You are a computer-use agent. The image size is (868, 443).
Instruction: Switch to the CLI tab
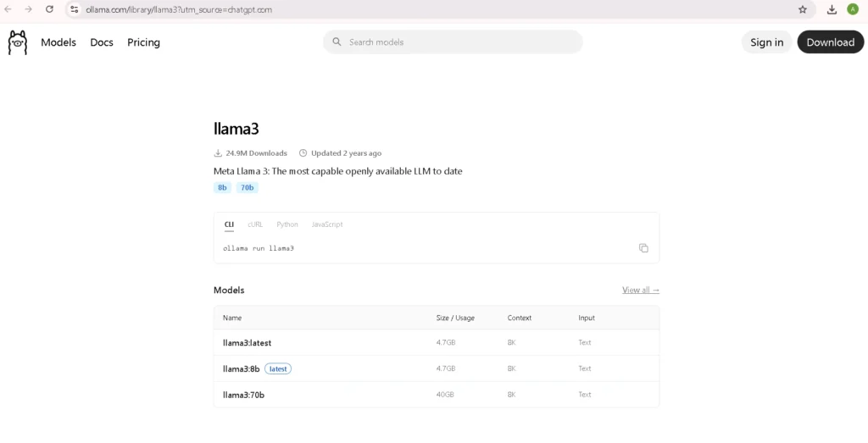(229, 224)
